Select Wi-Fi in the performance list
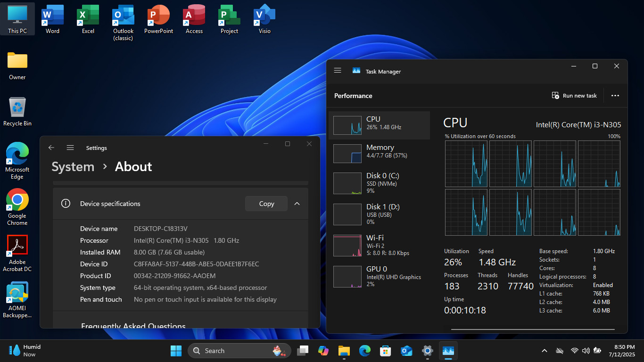This screenshot has width=644, height=362. tap(379, 245)
